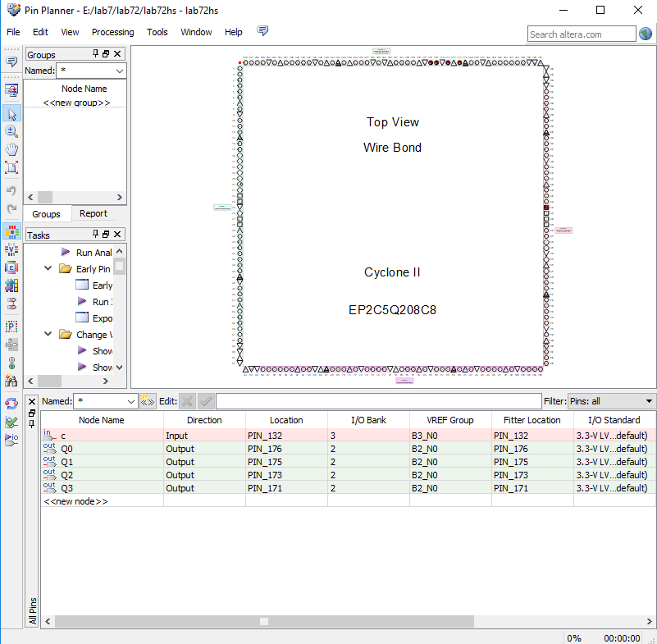Image resolution: width=657 pixels, height=644 pixels.
Task: Click the feedback icon beside Help menu
Action: 262,31
